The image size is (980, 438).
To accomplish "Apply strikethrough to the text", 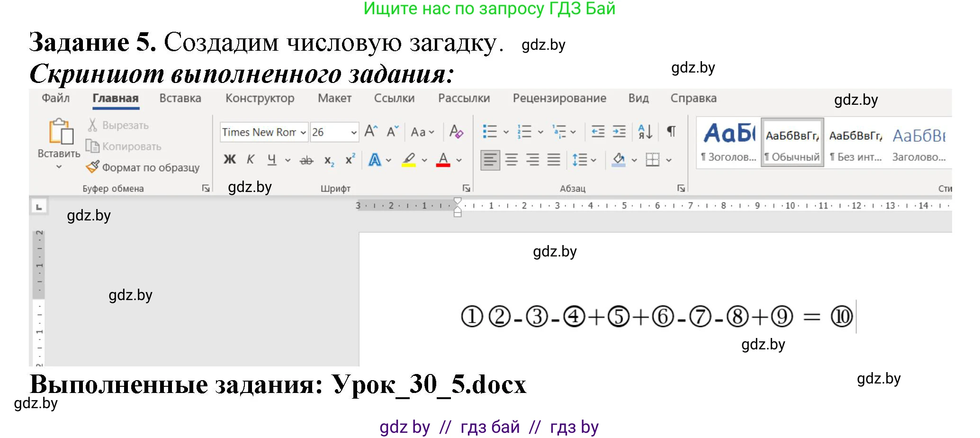I will (x=306, y=160).
